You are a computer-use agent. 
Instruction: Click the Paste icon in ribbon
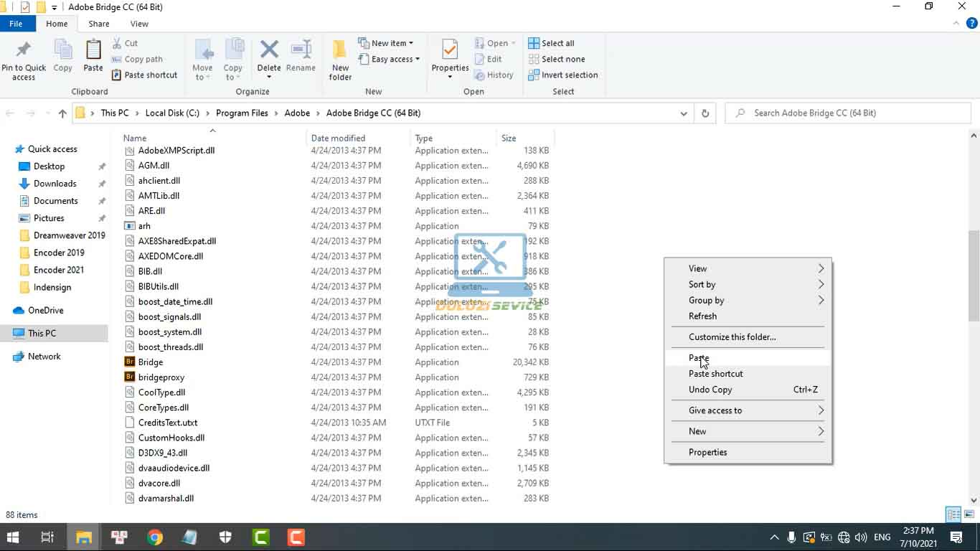point(93,56)
